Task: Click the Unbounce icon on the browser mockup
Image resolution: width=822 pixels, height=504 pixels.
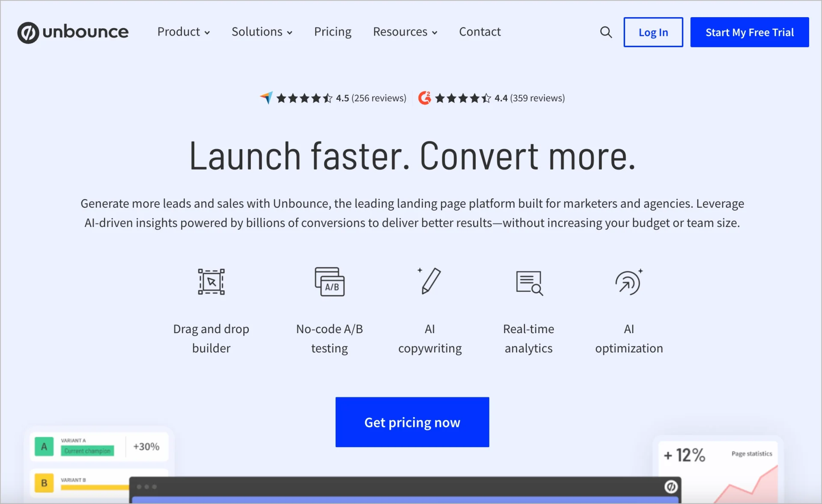Action: pos(670,486)
